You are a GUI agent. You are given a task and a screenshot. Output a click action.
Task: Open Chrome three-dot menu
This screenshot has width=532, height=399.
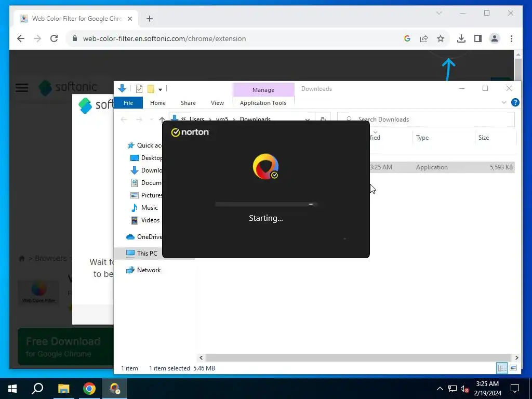pos(511,38)
